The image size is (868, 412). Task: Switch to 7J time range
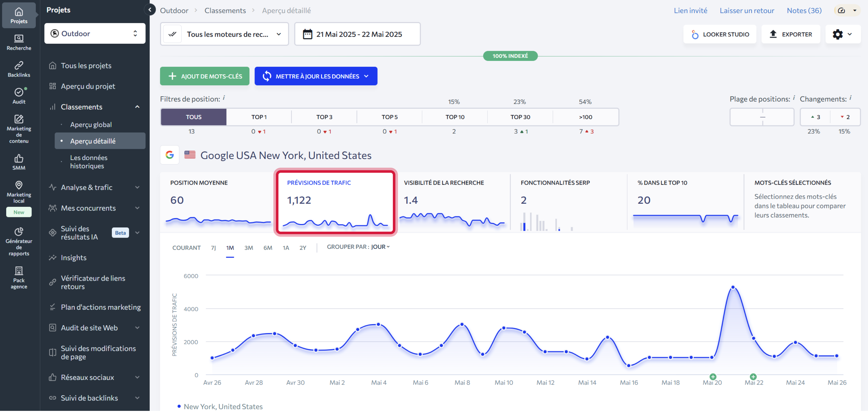[213, 248]
